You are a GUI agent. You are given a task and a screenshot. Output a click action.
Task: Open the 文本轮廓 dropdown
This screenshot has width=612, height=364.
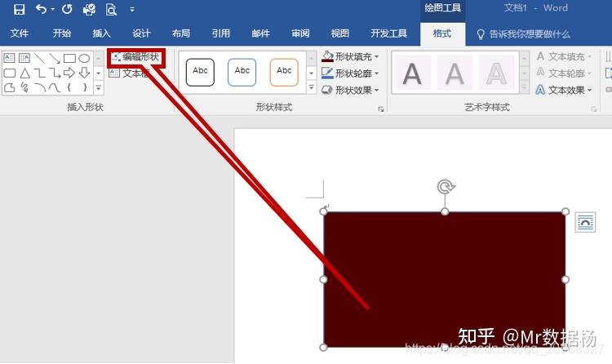(565, 73)
